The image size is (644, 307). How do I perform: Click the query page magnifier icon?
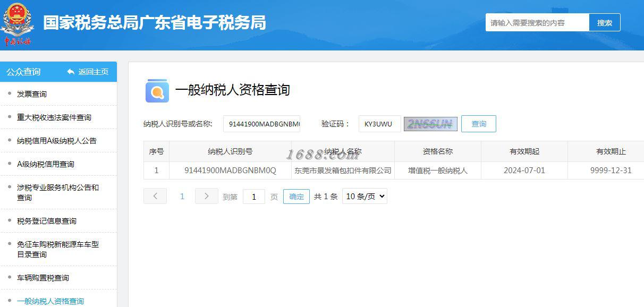click(157, 91)
